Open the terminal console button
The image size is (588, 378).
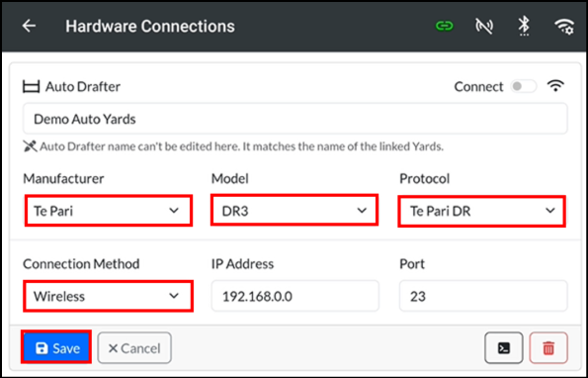[x=504, y=348]
